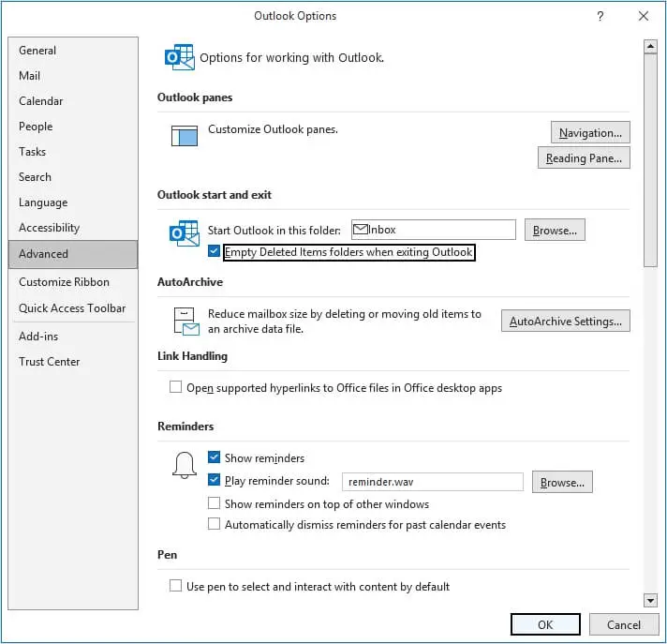The image size is (667, 644).
Task: Open Search options
Action: tap(73, 177)
